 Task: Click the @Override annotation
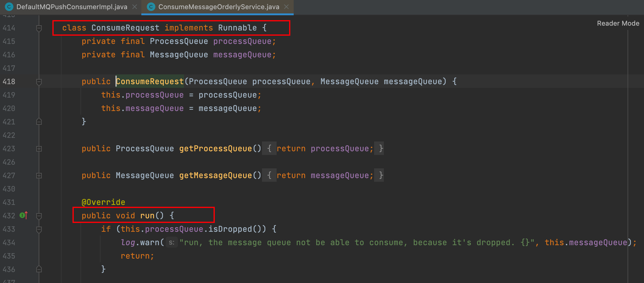coord(103,202)
